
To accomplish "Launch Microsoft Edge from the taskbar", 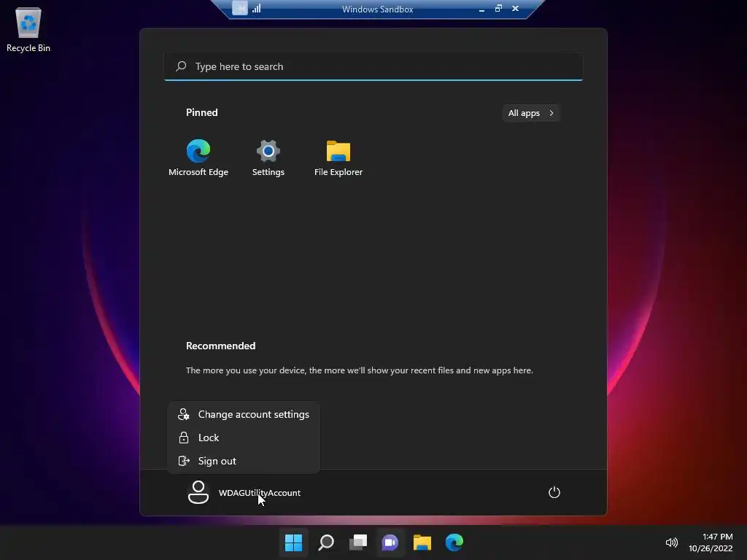I will [x=454, y=542].
